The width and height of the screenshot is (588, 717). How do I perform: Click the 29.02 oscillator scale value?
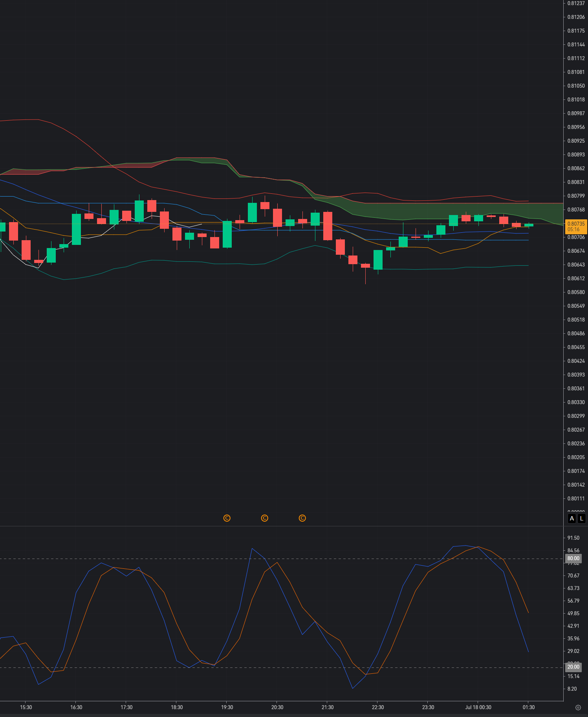click(x=573, y=651)
